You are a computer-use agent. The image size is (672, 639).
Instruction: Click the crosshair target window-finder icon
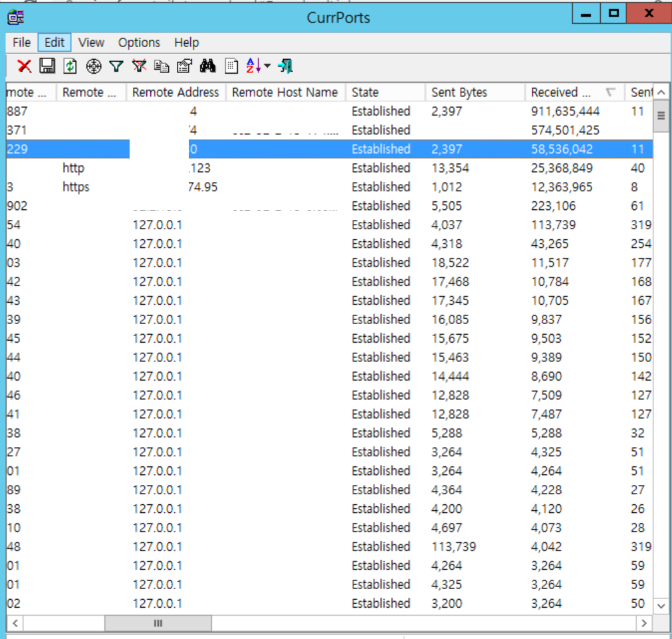click(x=94, y=66)
